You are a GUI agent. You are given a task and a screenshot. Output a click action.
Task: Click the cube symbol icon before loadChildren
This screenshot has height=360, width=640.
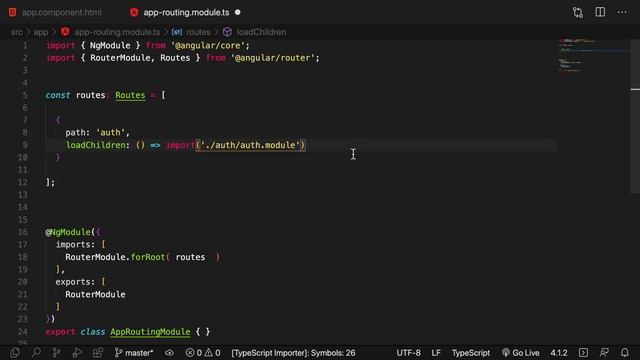click(x=227, y=32)
